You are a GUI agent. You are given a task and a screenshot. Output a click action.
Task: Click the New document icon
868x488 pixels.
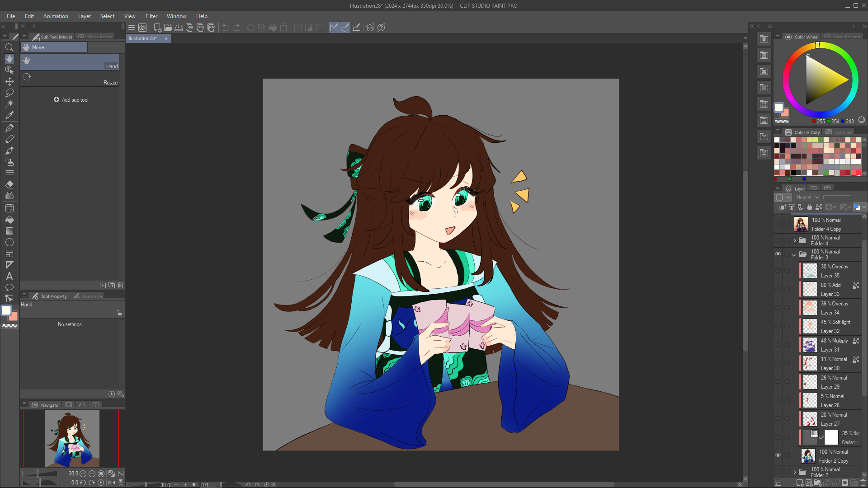[x=157, y=28]
